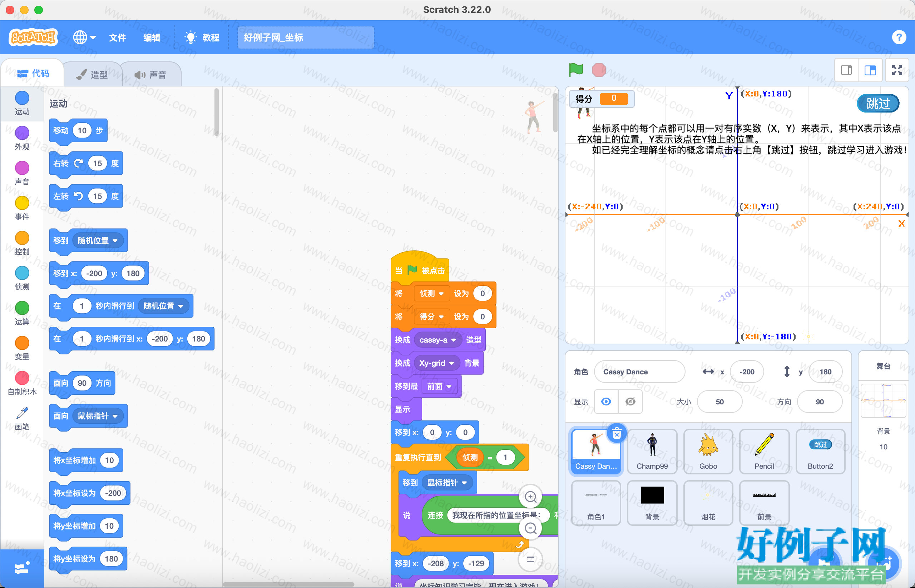Image resolution: width=915 pixels, height=588 pixels.
Task: Select the 控制 block category
Action: [x=22, y=243]
